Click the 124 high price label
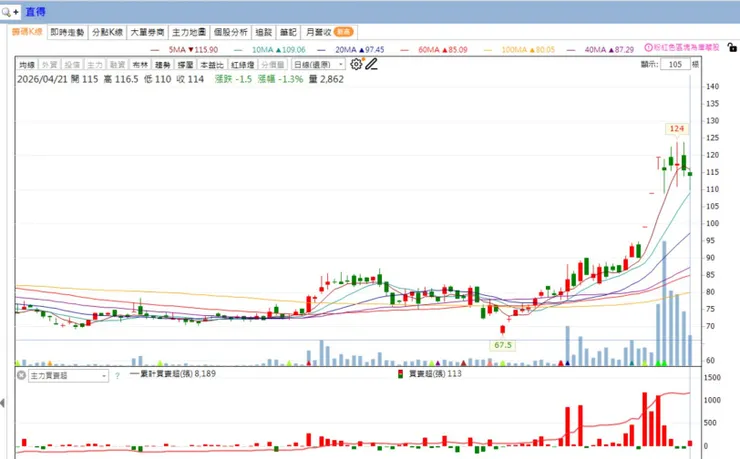This screenshot has height=459, width=740. coord(677,128)
